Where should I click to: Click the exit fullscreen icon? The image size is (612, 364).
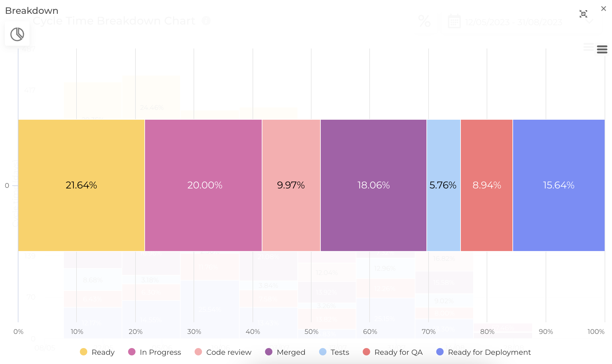584,14
